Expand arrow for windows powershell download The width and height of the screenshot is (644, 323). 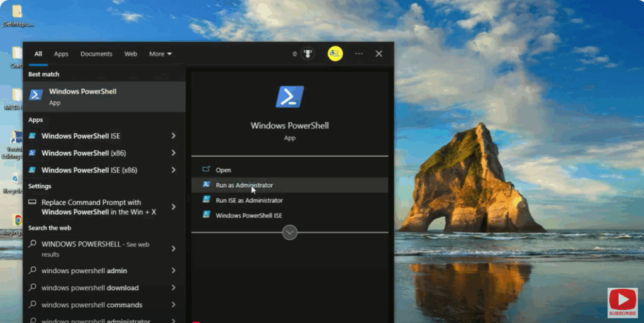(x=174, y=288)
